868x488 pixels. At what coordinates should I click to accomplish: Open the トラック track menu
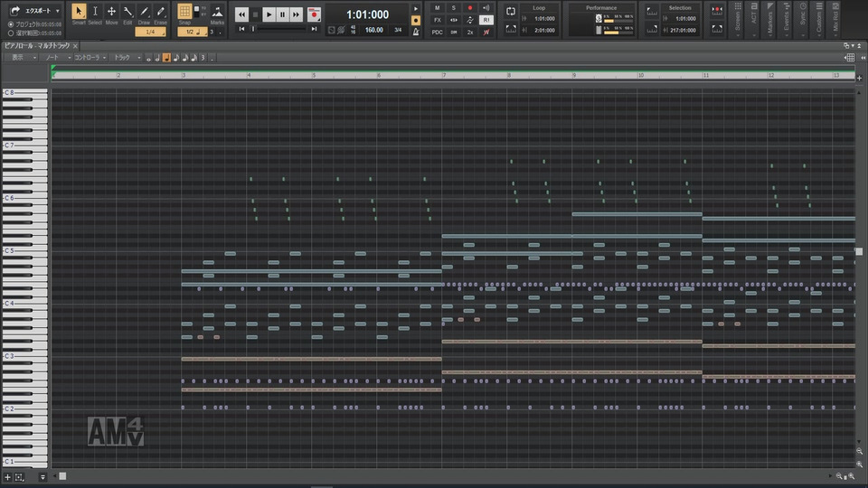pyautogui.click(x=126, y=58)
